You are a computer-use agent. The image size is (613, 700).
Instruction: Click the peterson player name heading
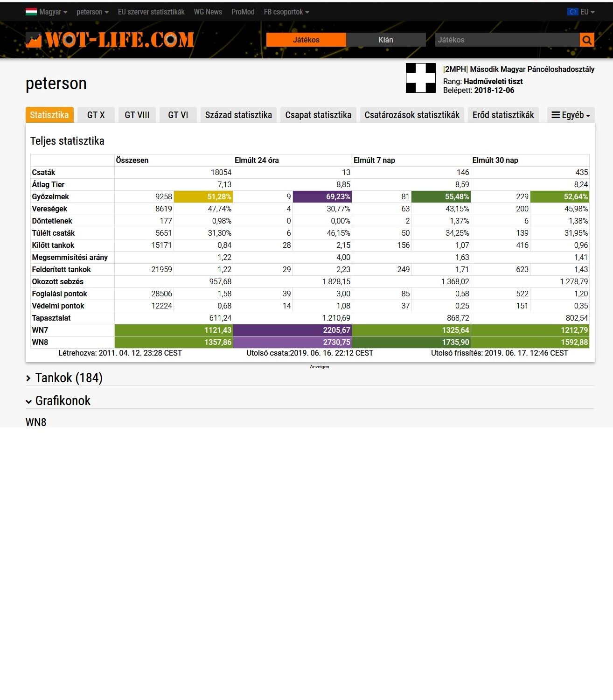[x=56, y=84]
